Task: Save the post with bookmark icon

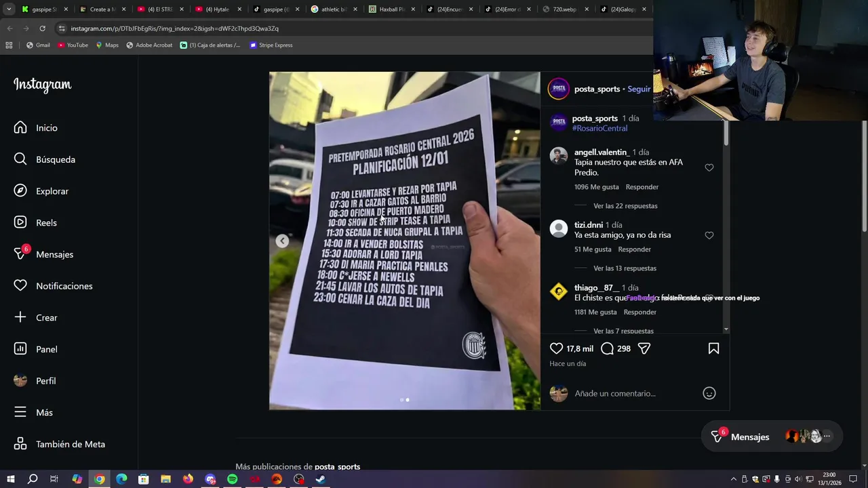Action: pyautogui.click(x=713, y=348)
